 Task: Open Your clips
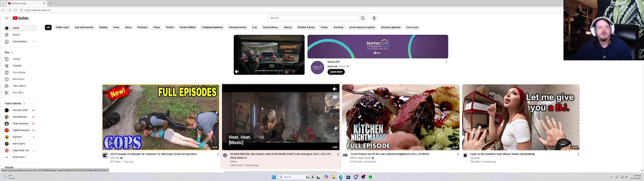point(20,93)
